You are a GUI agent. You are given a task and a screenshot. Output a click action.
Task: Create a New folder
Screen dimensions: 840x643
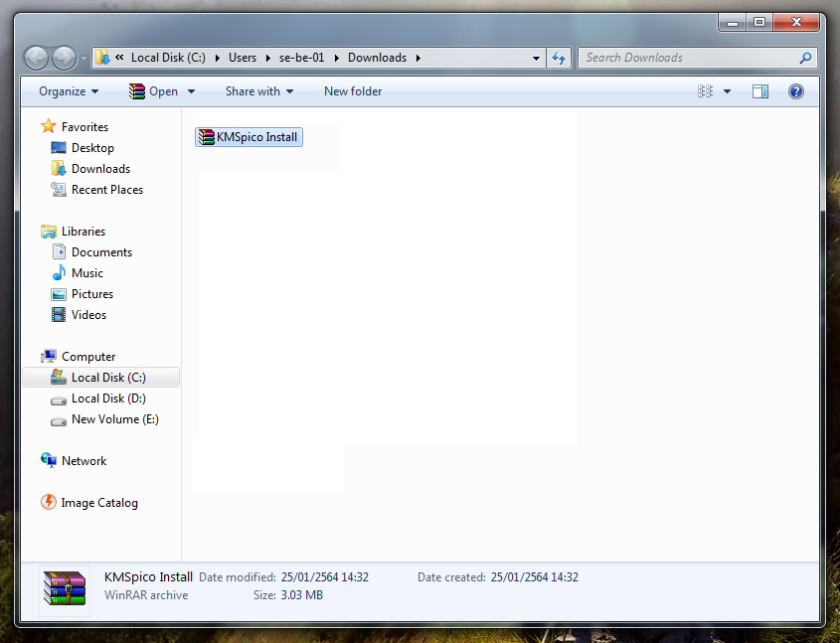click(353, 91)
